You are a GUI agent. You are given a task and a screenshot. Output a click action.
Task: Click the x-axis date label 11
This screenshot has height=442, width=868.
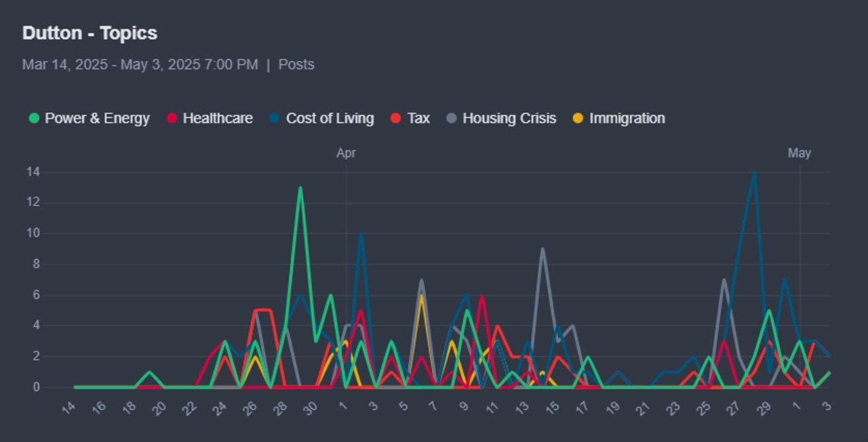coord(492,407)
